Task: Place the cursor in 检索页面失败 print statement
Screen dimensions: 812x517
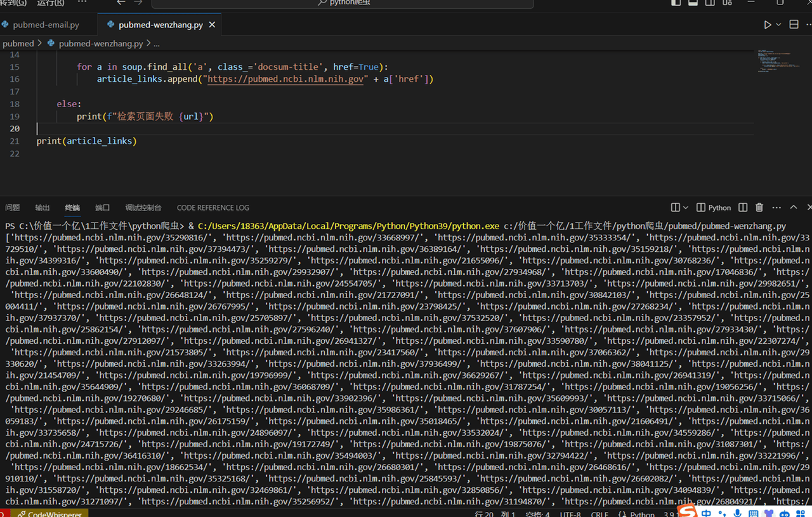Action: coord(145,117)
